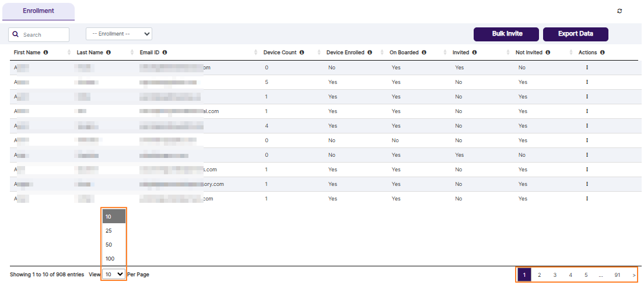Open the Enrollment filter dropdown

(x=119, y=34)
